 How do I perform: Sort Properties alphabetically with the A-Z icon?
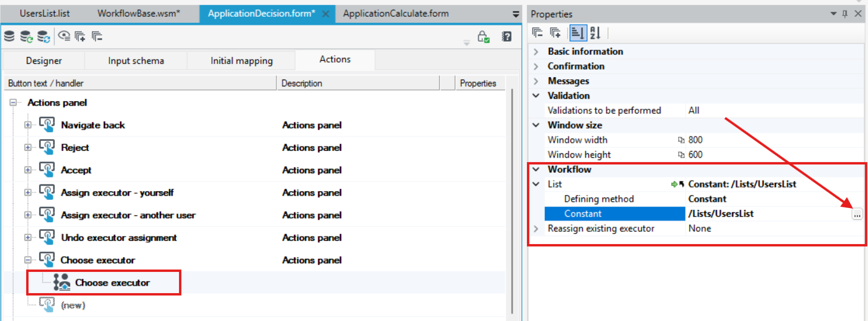tap(595, 33)
